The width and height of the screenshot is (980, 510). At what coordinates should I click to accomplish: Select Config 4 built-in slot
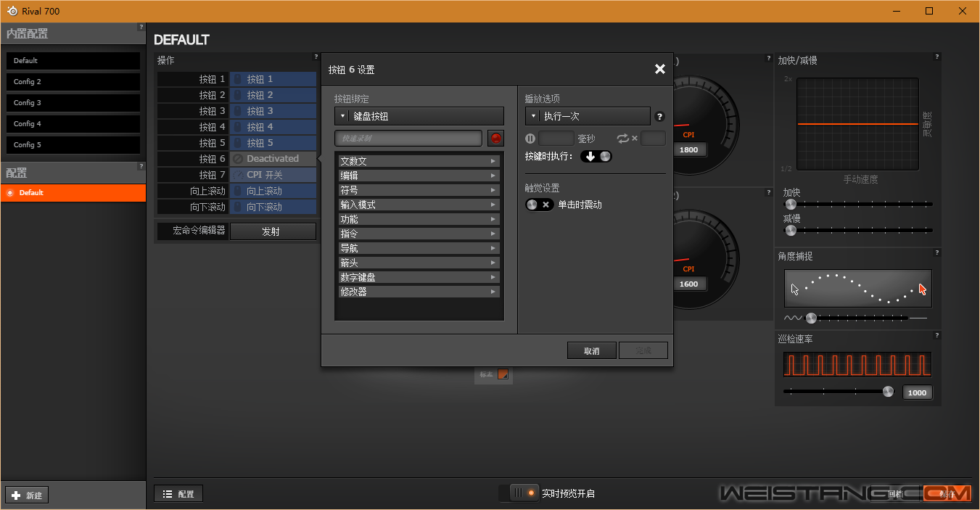[x=73, y=124]
